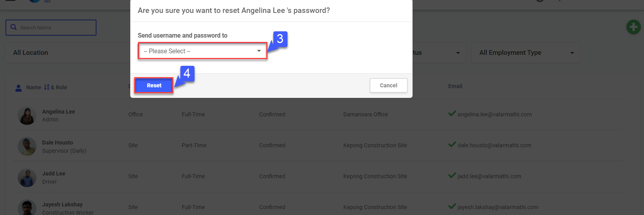Open the Please Select recipient dropdown
Image resolution: width=644 pixels, height=215 pixels.
coord(202,51)
